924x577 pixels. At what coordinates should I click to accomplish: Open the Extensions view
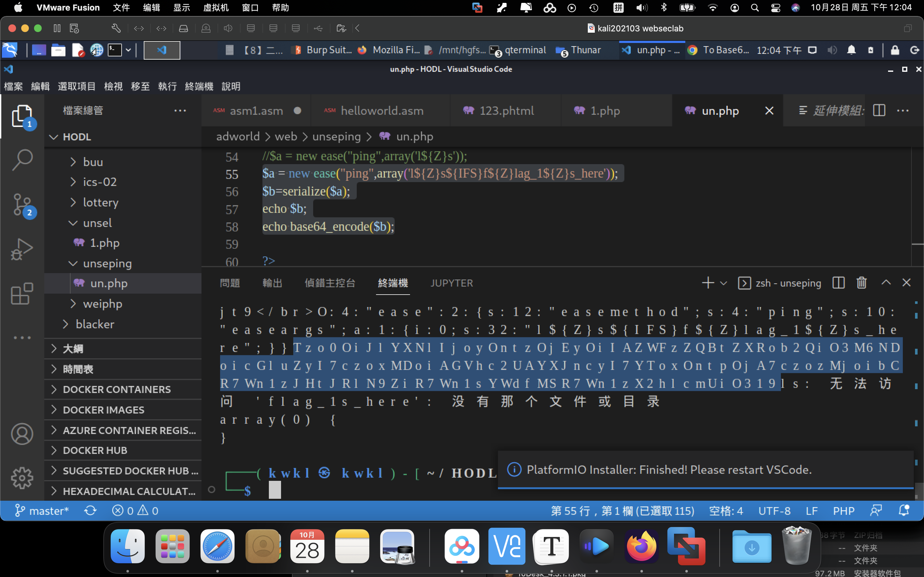click(22, 293)
